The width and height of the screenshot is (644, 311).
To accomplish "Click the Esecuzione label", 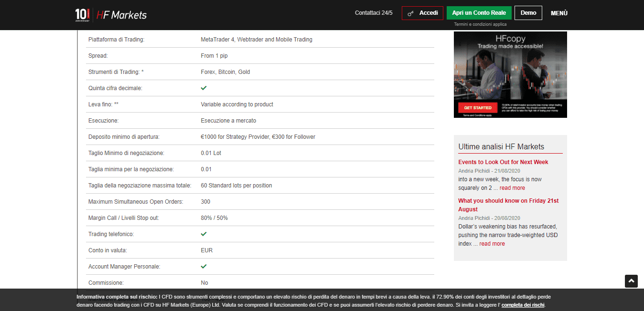I will pyautogui.click(x=103, y=121).
